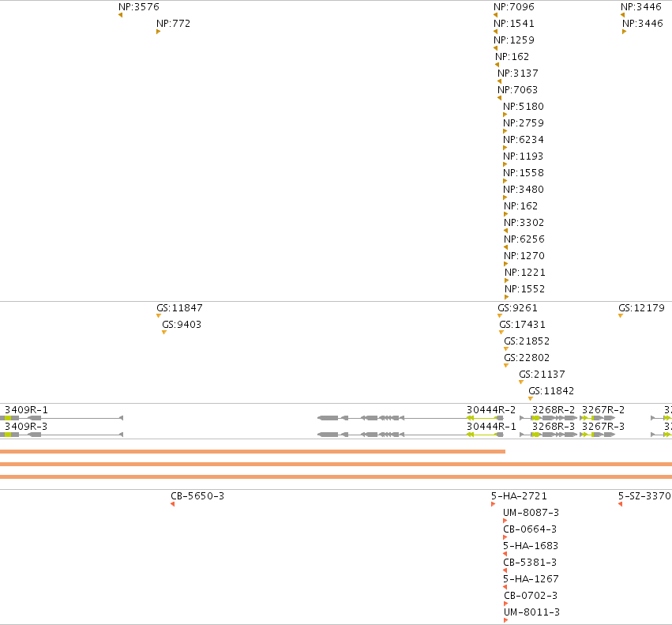672x625 pixels.
Task: Click the NP:1270 feature label
Action: tap(524, 256)
